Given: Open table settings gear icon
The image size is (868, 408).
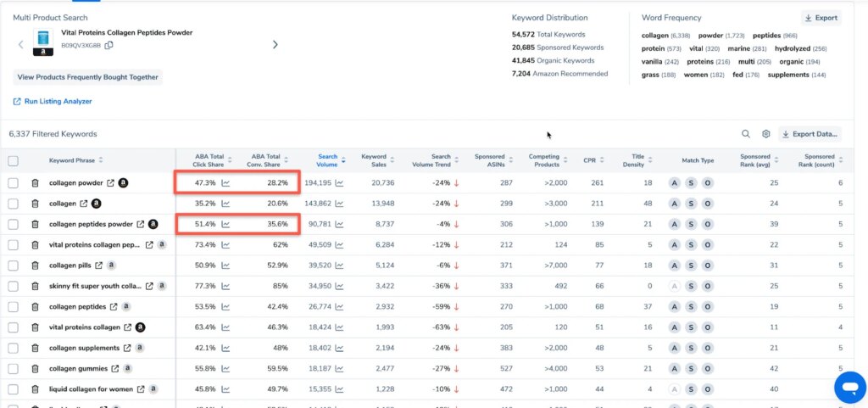Looking at the screenshot, I should (x=766, y=134).
